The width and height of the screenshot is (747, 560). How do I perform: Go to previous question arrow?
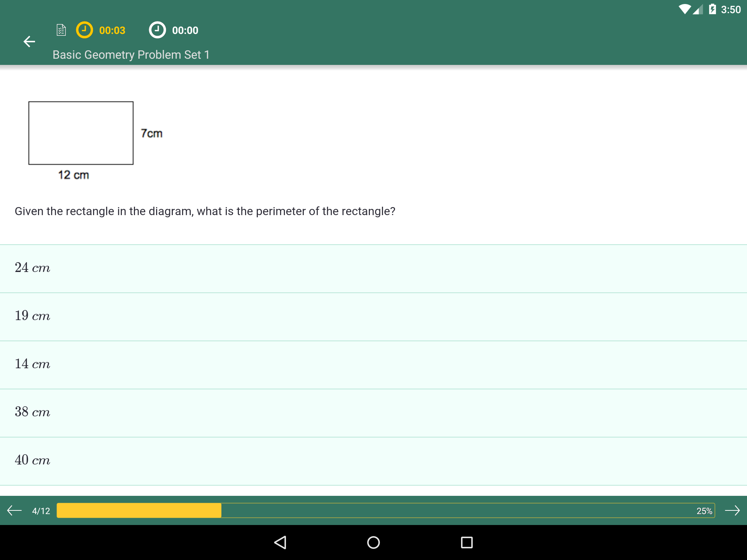pyautogui.click(x=15, y=510)
